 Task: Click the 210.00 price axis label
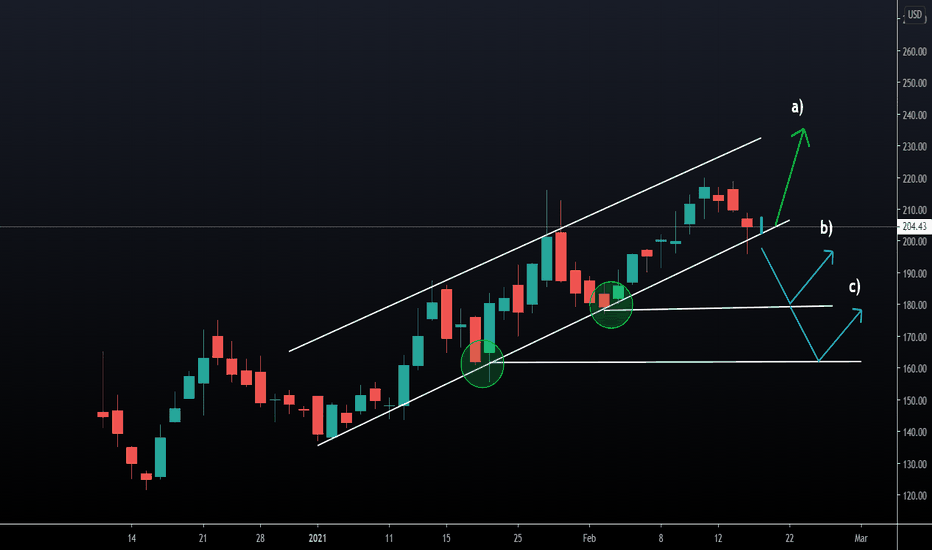click(915, 210)
